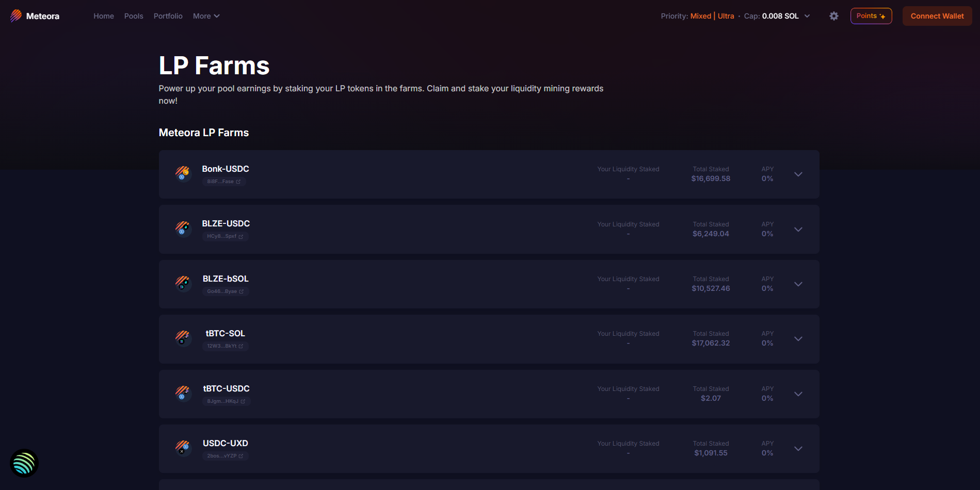This screenshot has width=980, height=490.
Task: Open the settings gear icon
Action: point(834,16)
